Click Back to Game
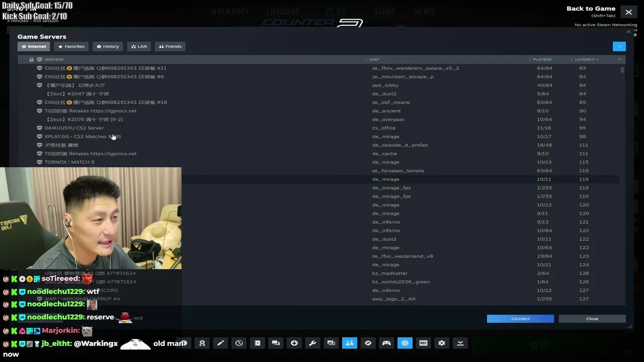The image size is (644, 362). 591,9
